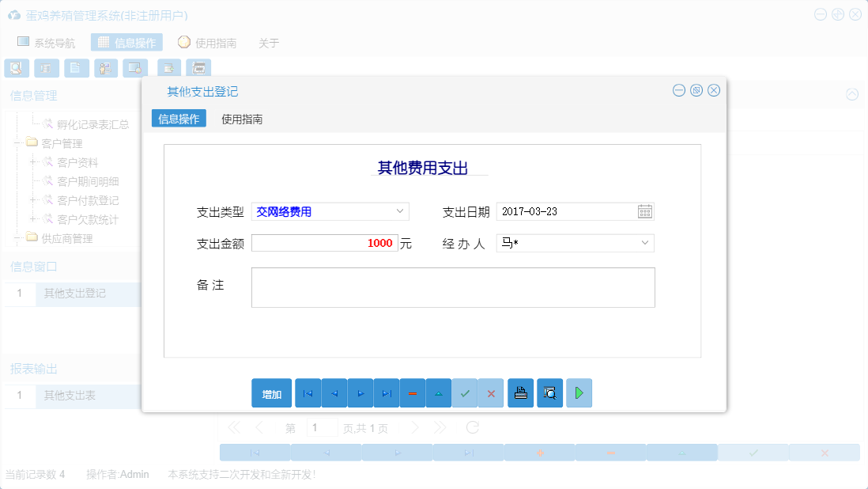This screenshot has height=489, width=868.
Task: Delete current record using the red minus icon
Action: pos(413,393)
